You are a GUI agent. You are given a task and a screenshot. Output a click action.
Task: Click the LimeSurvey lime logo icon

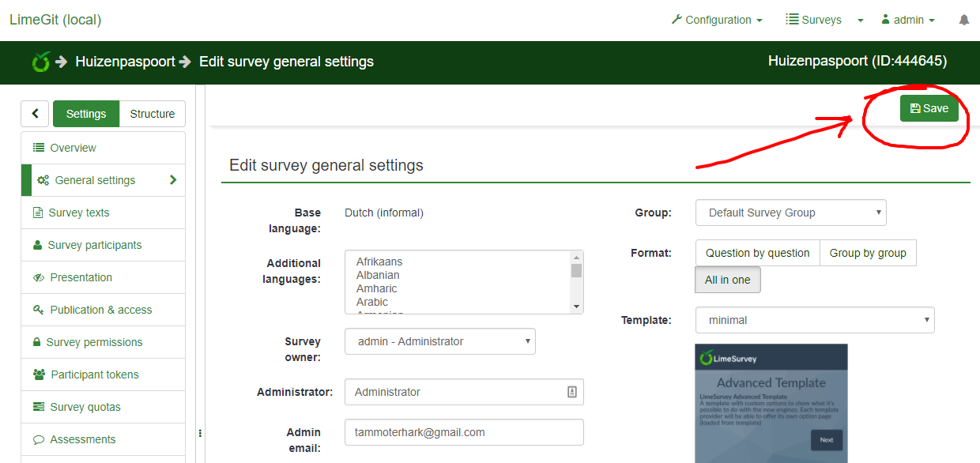pyautogui.click(x=41, y=62)
